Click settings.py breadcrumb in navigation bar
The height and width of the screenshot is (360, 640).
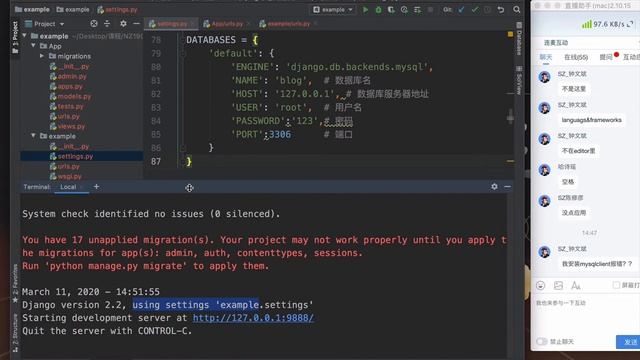117,9
